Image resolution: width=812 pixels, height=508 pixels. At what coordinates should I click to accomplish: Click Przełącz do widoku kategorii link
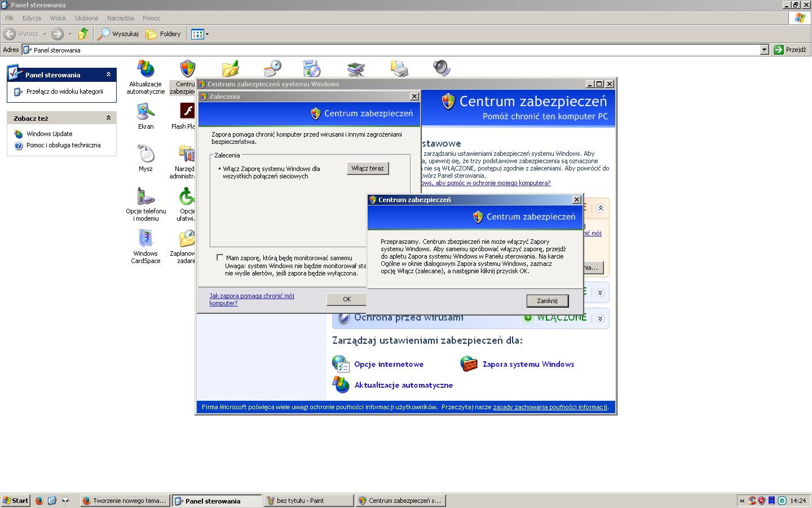[65, 91]
